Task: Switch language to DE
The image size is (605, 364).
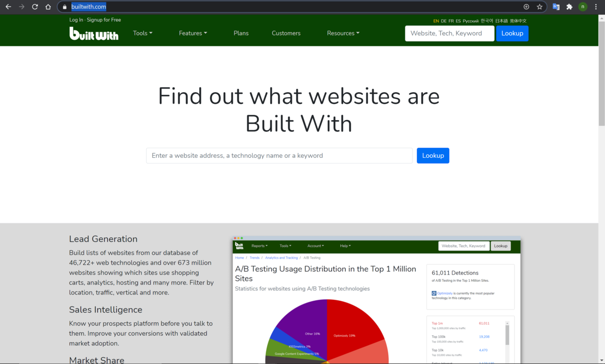Action: (444, 21)
